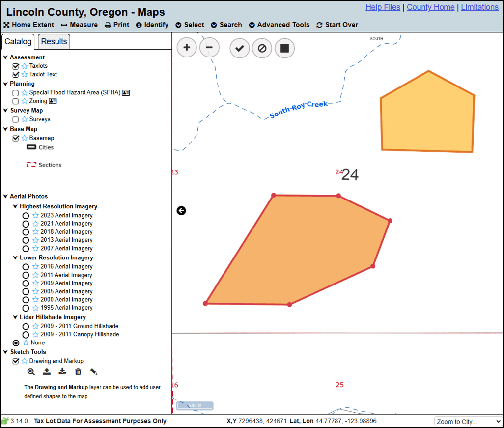Viewport: 504px width, 428px height.
Task: Zoom in with the plus button
Action: 187,48
